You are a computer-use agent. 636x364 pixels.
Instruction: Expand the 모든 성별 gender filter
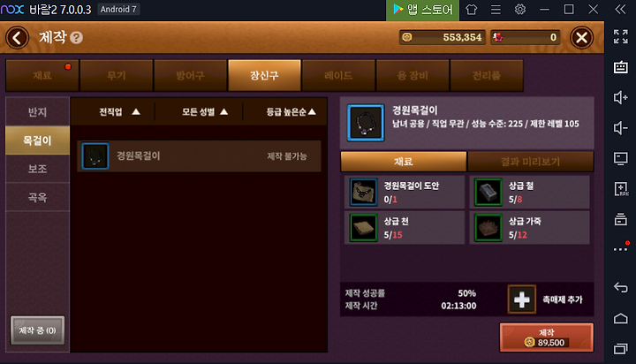(204, 111)
